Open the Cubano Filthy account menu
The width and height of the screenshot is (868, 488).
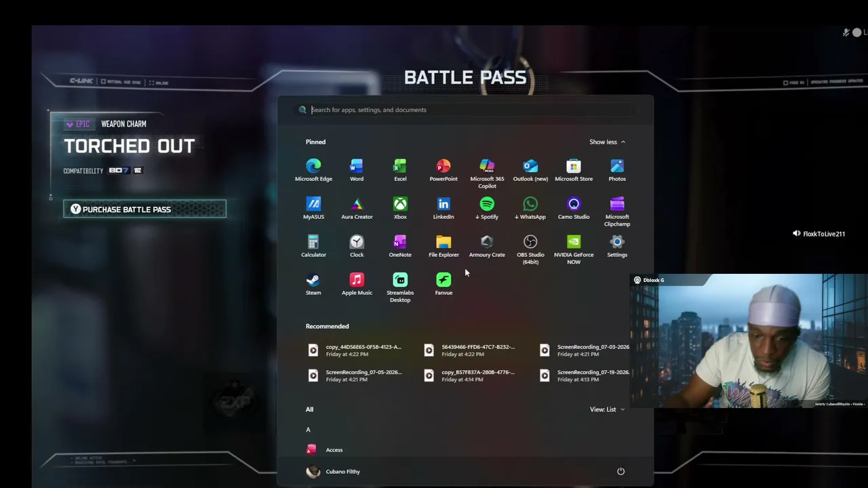[334, 472]
